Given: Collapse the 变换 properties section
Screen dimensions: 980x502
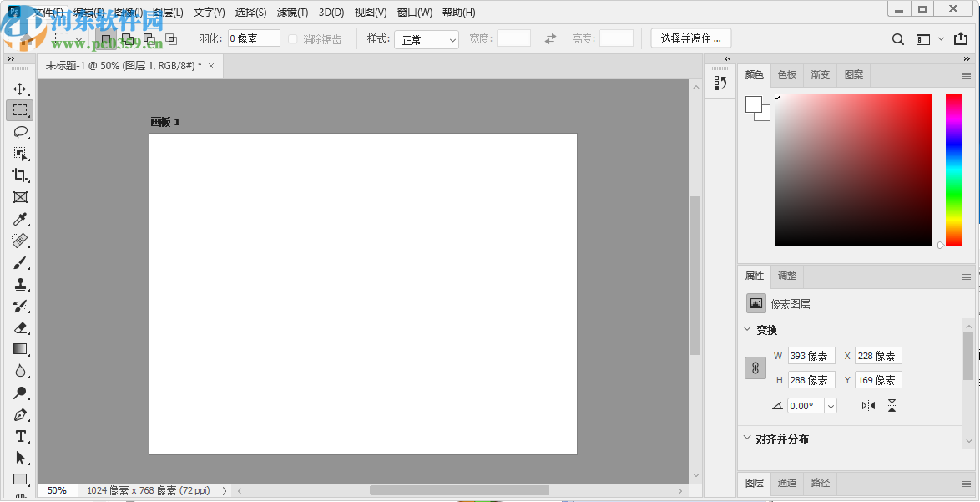Looking at the screenshot, I should click(x=747, y=330).
